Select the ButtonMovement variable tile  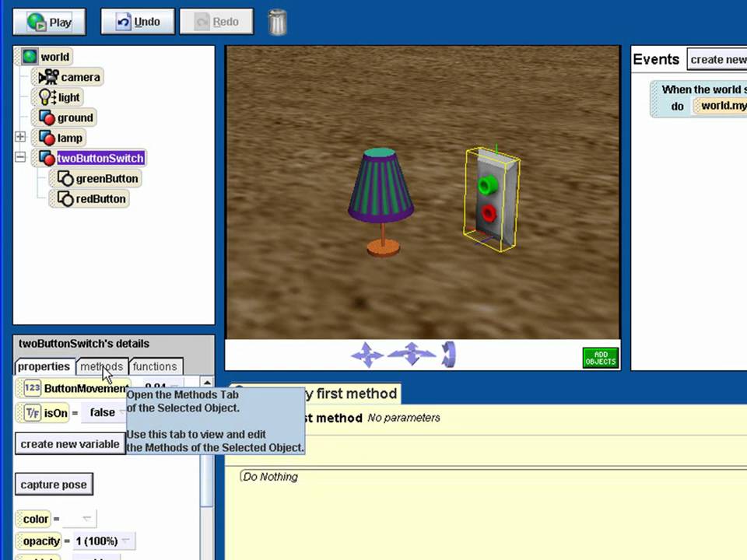point(73,388)
